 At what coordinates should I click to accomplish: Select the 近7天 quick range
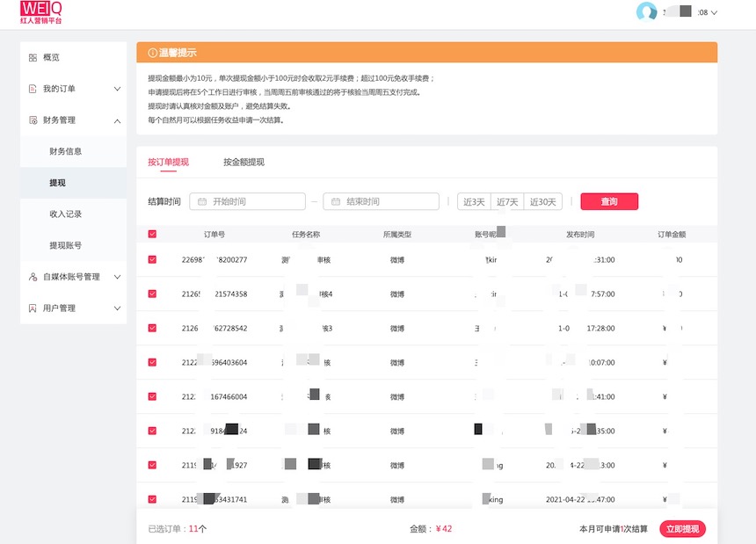coord(507,202)
